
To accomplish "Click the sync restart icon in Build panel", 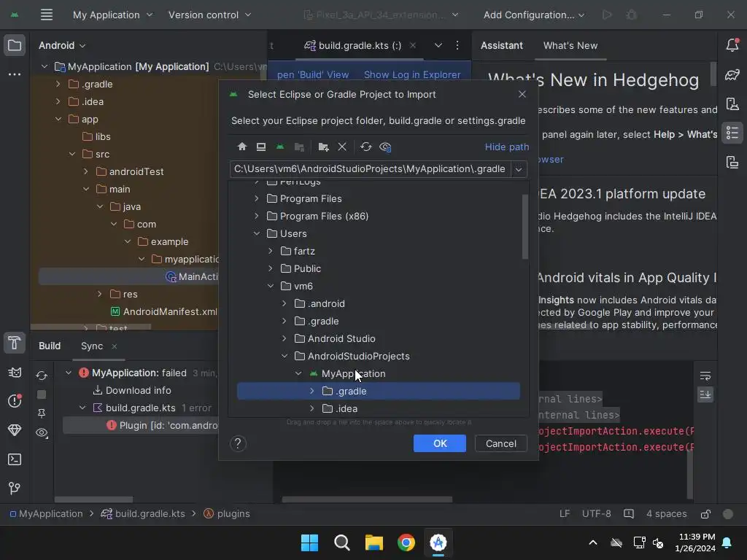I will [x=42, y=376].
